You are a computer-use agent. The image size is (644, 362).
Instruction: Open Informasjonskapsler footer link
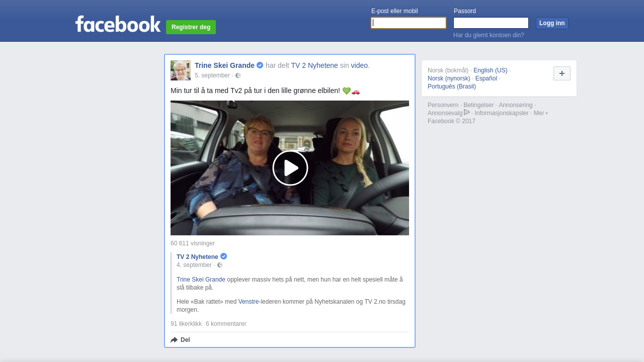502,113
